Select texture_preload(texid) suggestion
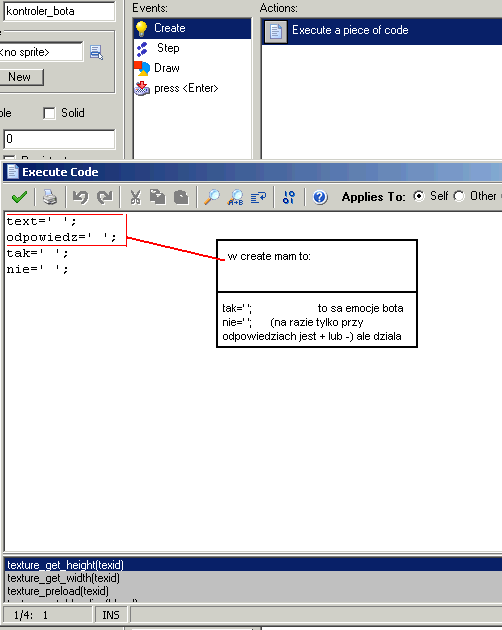This screenshot has height=630, width=502. (x=253, y=591)
